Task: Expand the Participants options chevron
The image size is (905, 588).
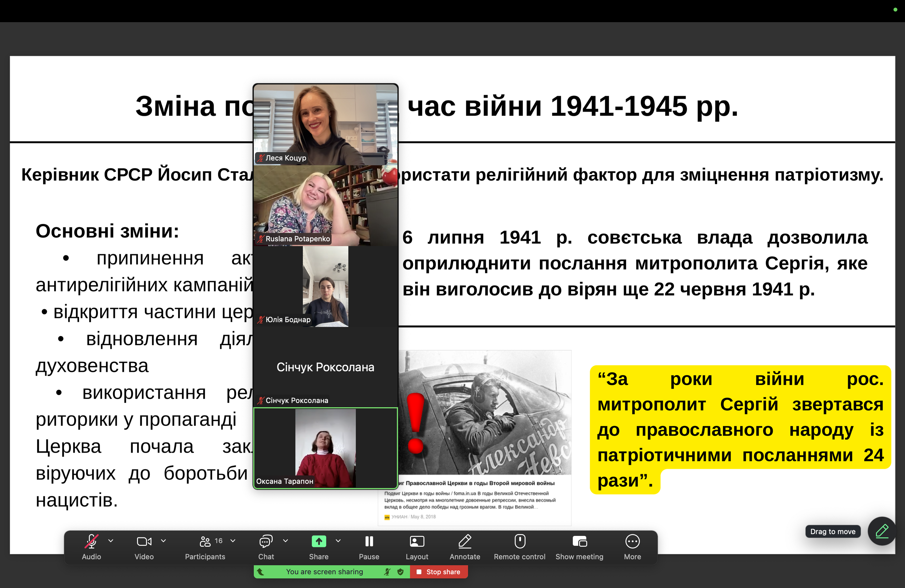Action: coord(233,540)
